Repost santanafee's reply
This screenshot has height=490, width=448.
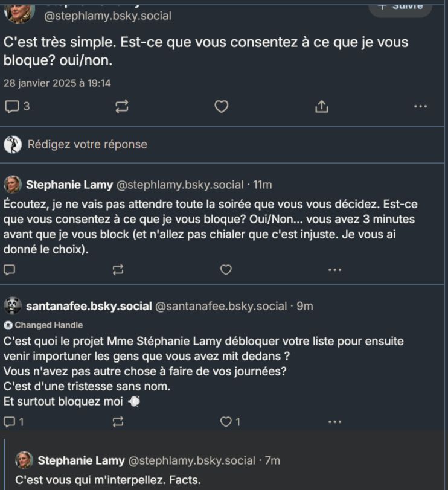pos(118,422)
